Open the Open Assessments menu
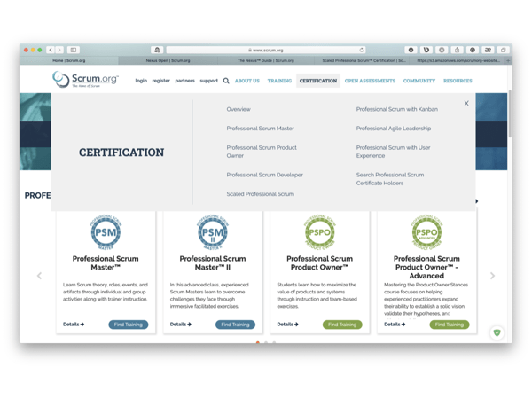The height and width of the screenshot is (399, 532). tap(370, 81)
